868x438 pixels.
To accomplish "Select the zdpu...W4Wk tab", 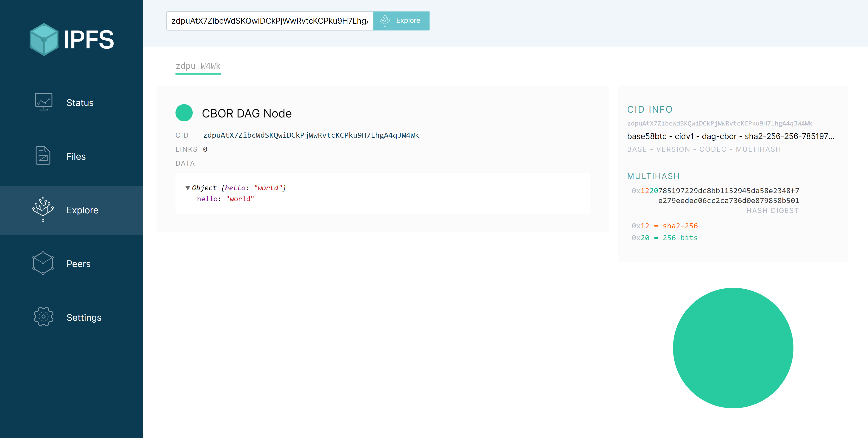I will (x=198, y=66).
